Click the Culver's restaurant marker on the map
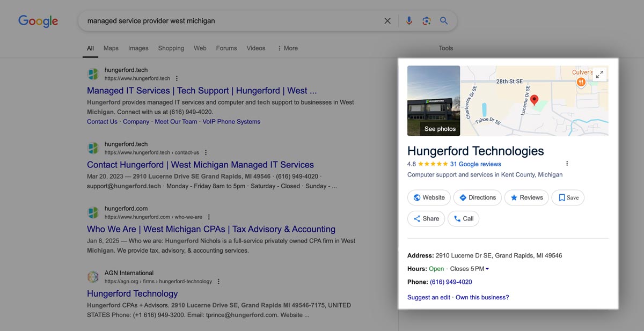Image resolution: width=644 pixels, height=331 pixels. (581, 82)
